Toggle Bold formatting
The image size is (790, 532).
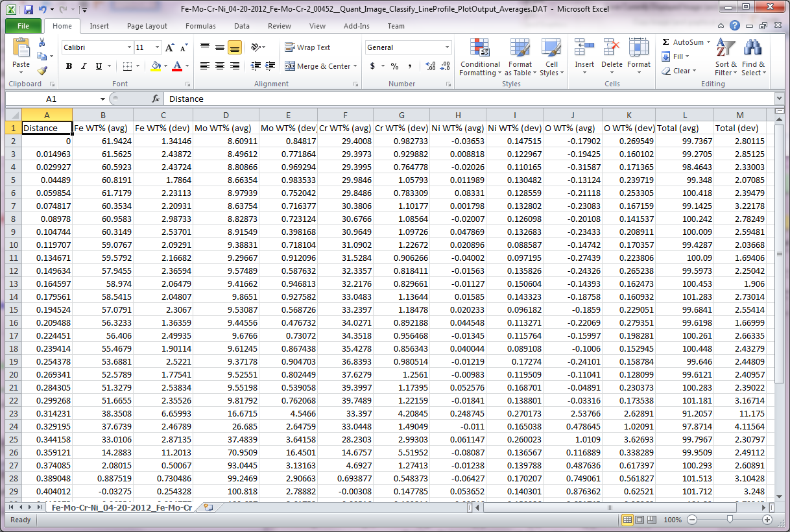click(68, 66)
